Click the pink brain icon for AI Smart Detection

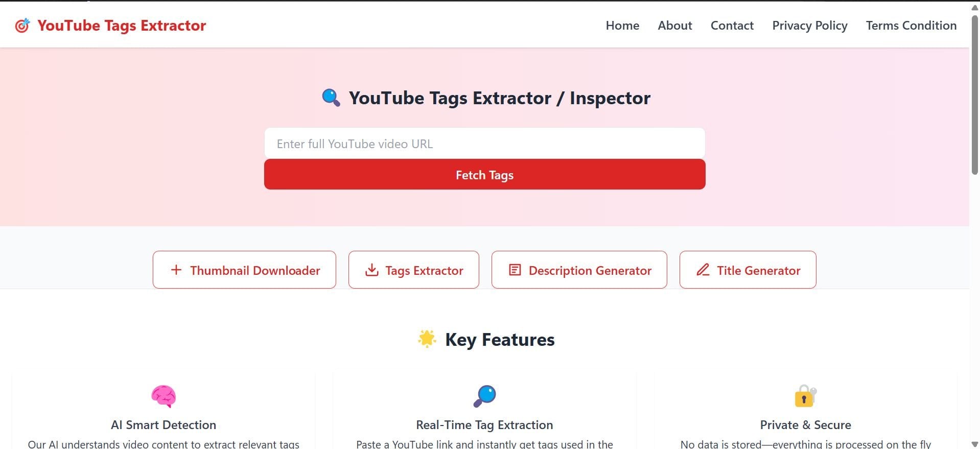pyautogui.click(x=163, y=396)
